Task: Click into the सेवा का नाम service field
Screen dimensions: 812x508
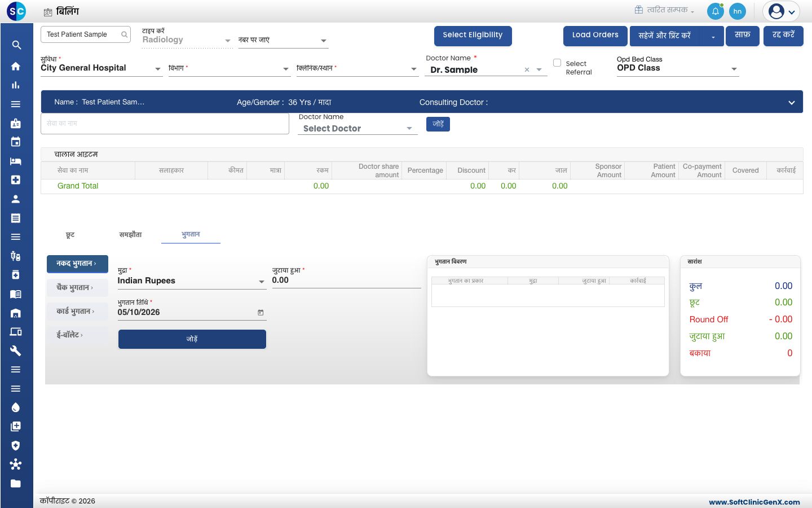Action: 165,124
